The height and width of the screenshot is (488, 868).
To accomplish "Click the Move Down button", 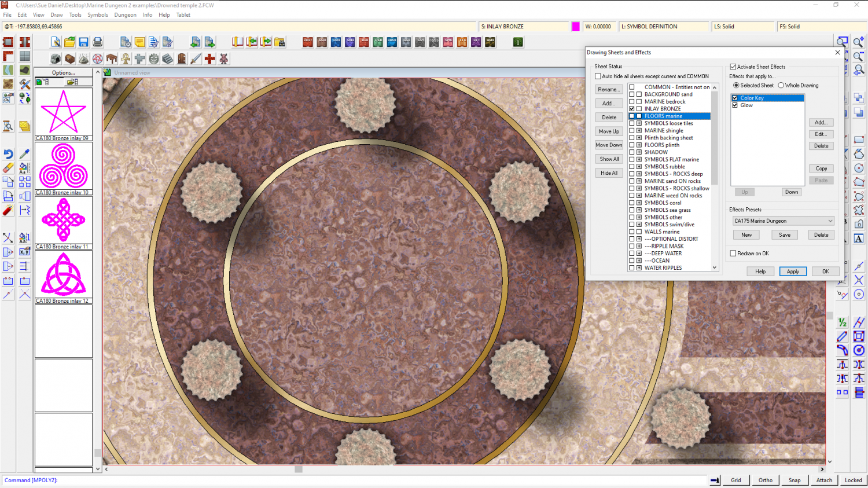I will coord(609,145).
